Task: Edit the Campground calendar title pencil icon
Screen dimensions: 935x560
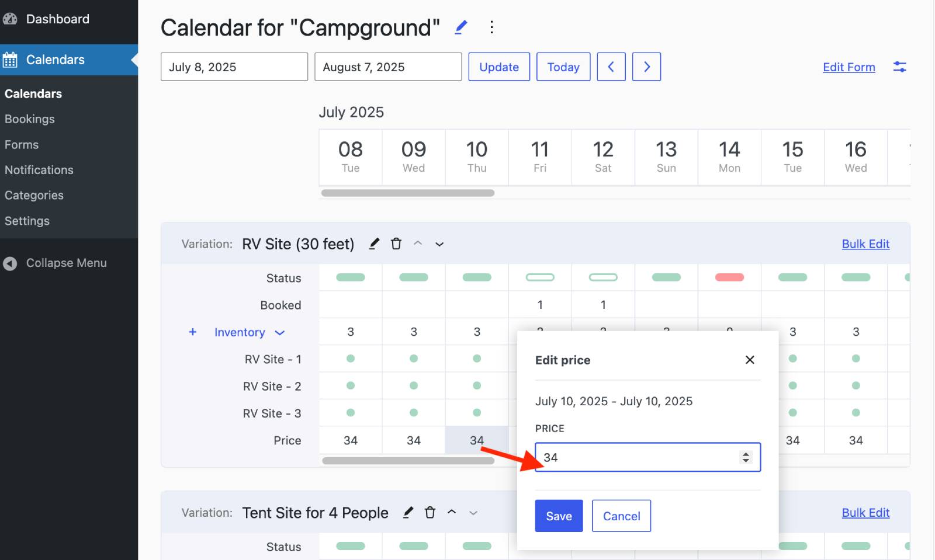Action: (x=461, y=27)
